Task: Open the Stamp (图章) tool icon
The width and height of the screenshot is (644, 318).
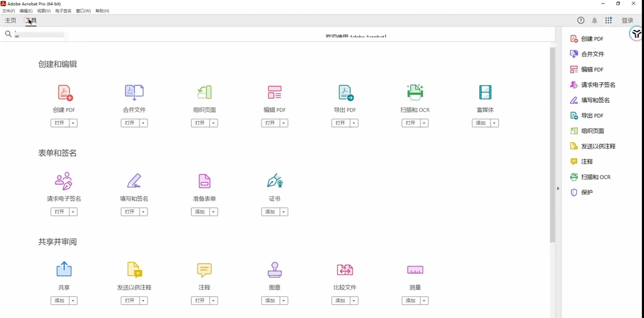Action: point(275,270)
